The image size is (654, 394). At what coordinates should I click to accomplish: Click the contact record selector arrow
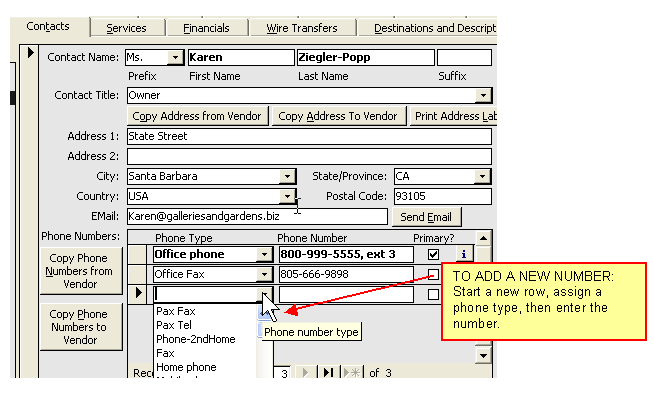point(30,53)
